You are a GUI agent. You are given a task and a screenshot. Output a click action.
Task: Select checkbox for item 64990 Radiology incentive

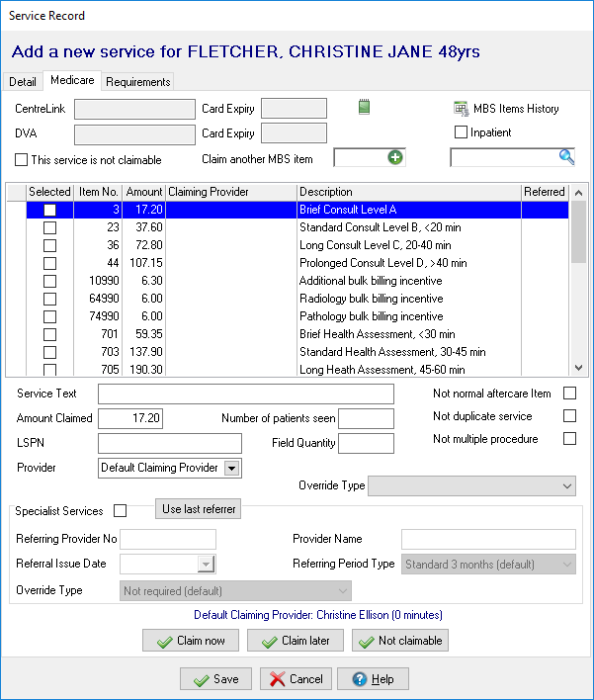pyautogui.click(x=49, y=299)
